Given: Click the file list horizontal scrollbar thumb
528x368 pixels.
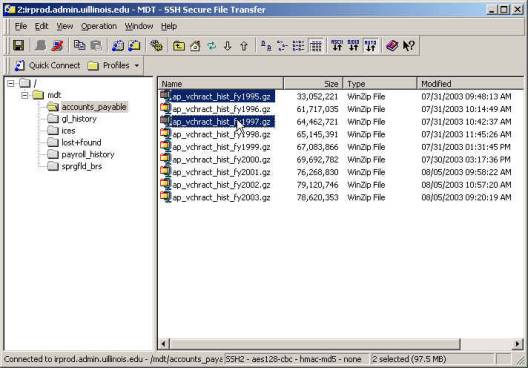Looking at the screenshot, I should point(315,344).
